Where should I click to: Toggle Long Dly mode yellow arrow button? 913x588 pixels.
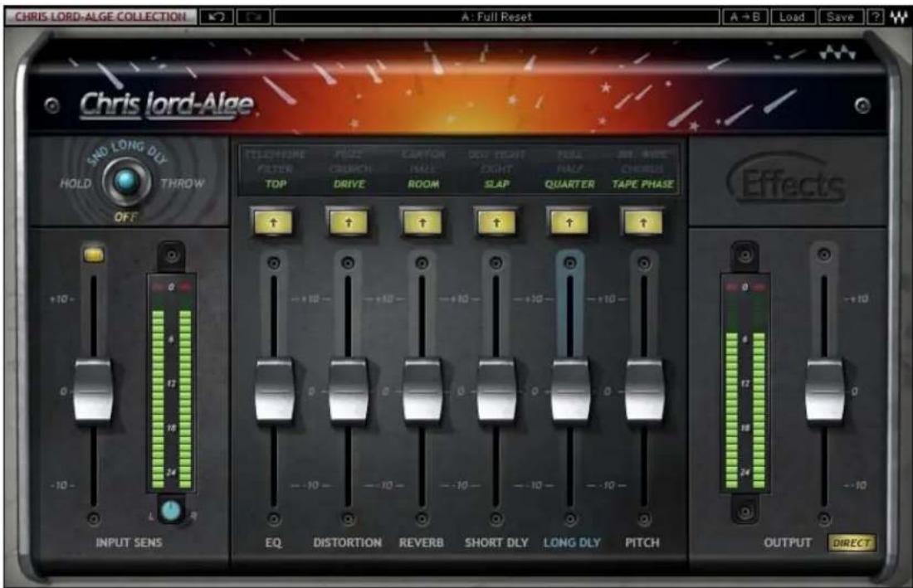569,222
